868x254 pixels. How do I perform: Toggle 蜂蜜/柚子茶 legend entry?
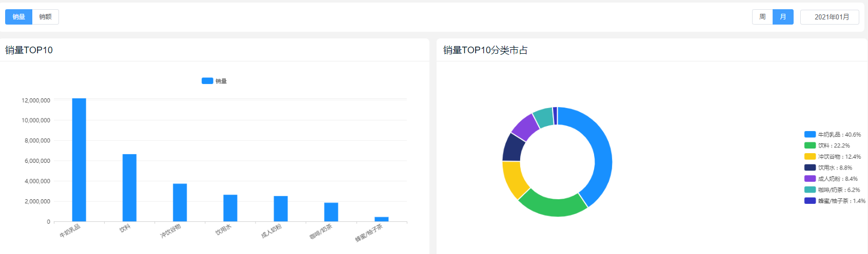click(835, 201)
